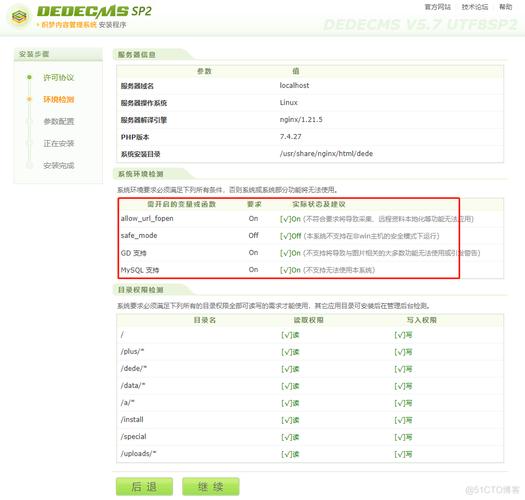Click the Linux operating system value

(289, 102)
